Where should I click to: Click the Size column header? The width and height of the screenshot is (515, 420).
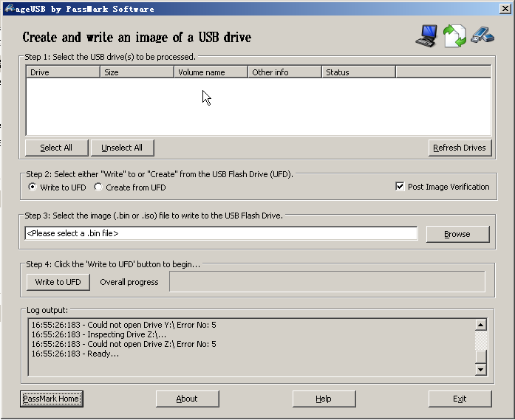coord(137,72)
